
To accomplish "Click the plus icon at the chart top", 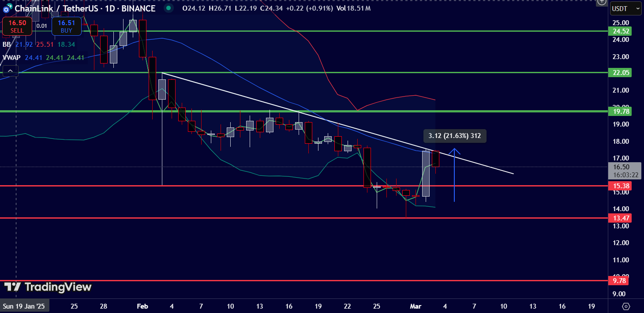I will (x=602, y=2).
